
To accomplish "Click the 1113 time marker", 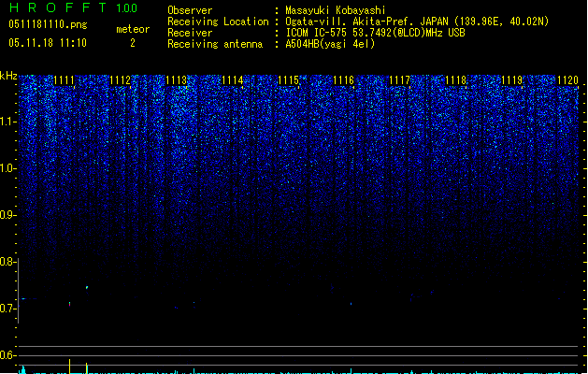I will pyautogui.click(x=176, y=80).
